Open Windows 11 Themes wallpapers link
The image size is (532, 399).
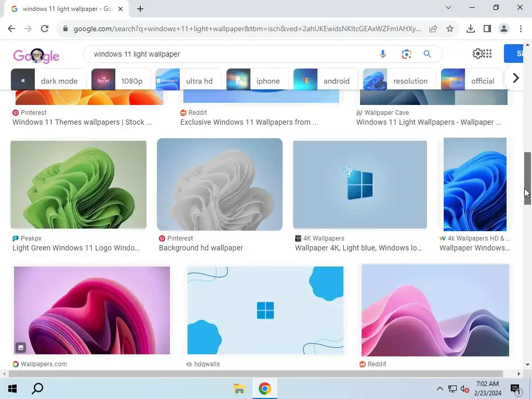point(82,122)
